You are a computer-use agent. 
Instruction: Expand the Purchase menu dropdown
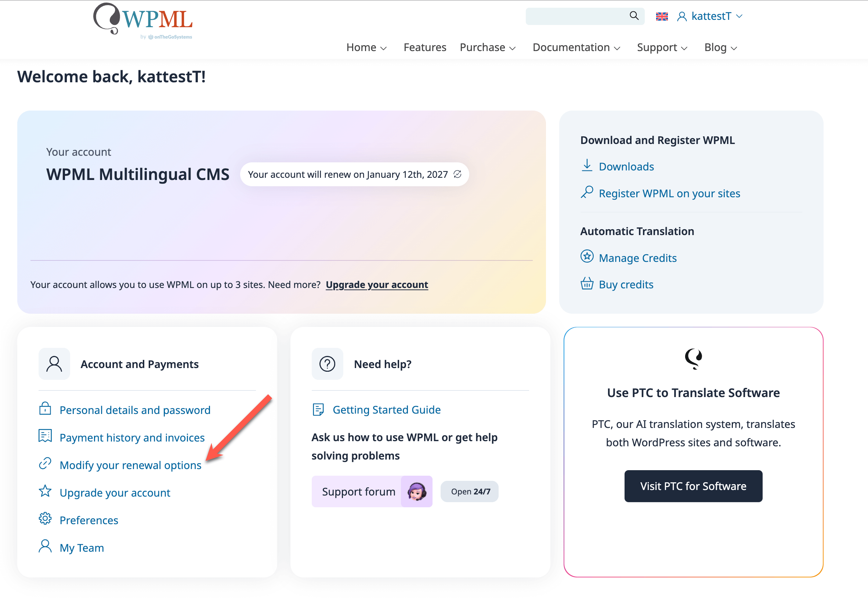tap(488, 48)
